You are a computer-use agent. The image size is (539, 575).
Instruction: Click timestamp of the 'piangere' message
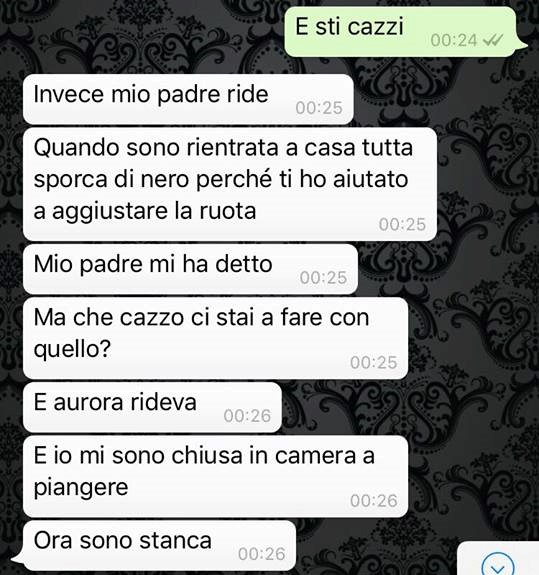point(374,501)
